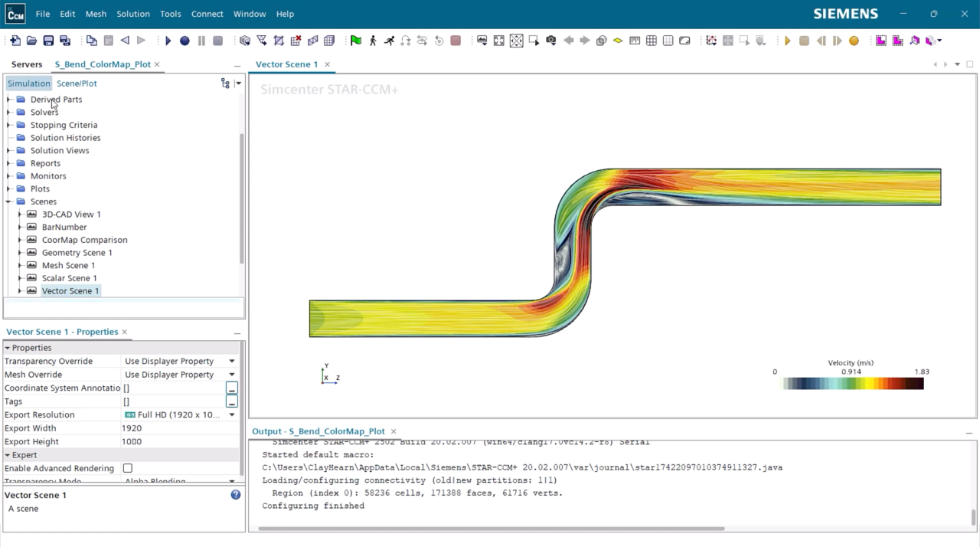Select the Vector Scene 1 tab
980x547 pixels.
point(286,64)
